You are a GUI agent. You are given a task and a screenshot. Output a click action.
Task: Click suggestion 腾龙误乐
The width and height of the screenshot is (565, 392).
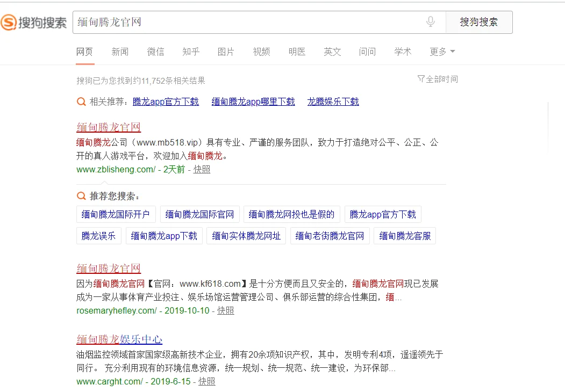coord(99,236)
